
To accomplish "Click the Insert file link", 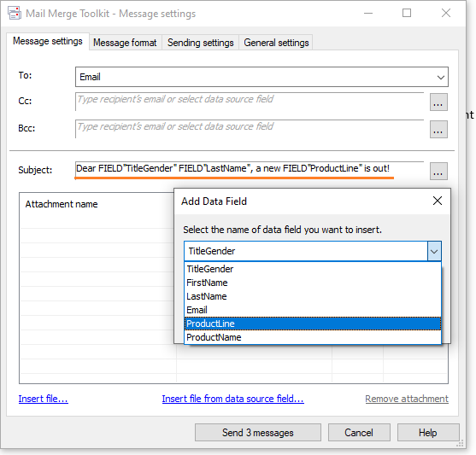I will (x=43, y=399).
